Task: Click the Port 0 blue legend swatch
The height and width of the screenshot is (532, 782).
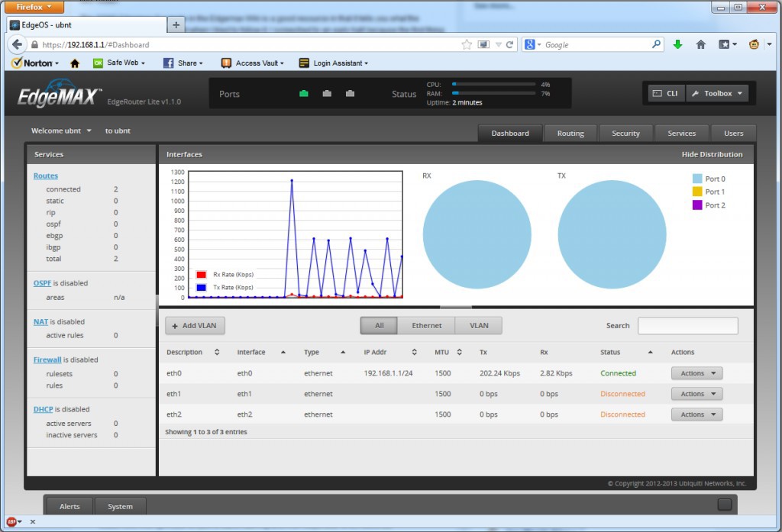Action: [697, 179]
